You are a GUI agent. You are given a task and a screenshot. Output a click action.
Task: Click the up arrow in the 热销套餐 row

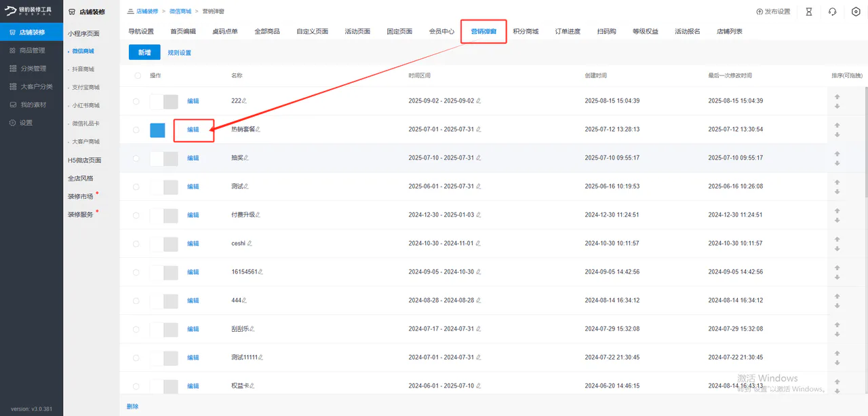pyautogui.click(x=837, y=126)
